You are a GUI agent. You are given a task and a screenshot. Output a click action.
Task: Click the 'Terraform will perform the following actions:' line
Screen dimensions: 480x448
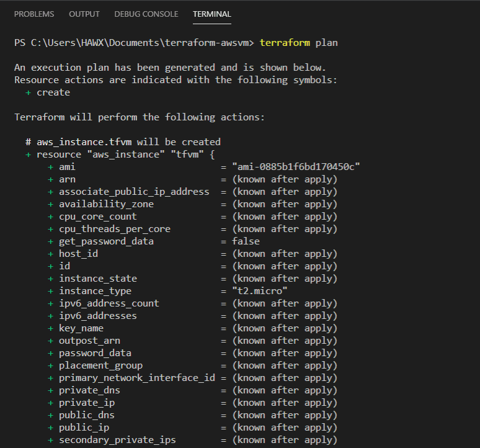140,117
